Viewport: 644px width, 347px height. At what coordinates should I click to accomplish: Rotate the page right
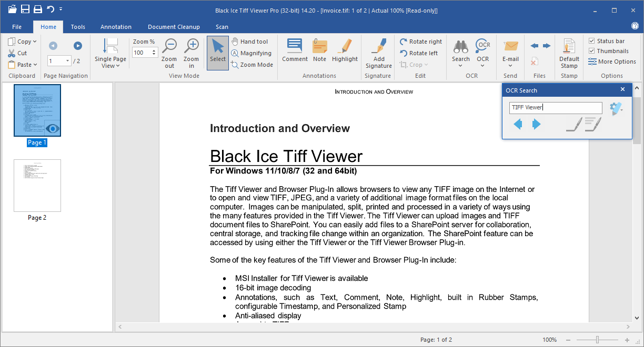click(421, 42)
